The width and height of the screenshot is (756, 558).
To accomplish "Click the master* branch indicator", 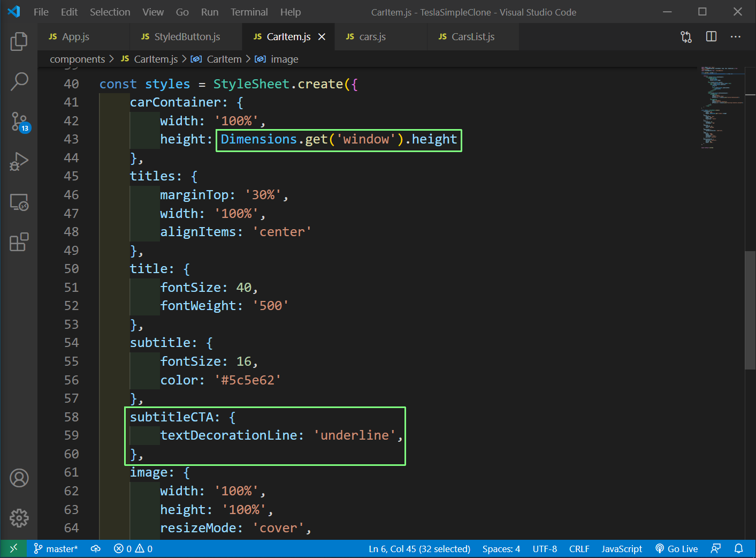I will point(56,548).
